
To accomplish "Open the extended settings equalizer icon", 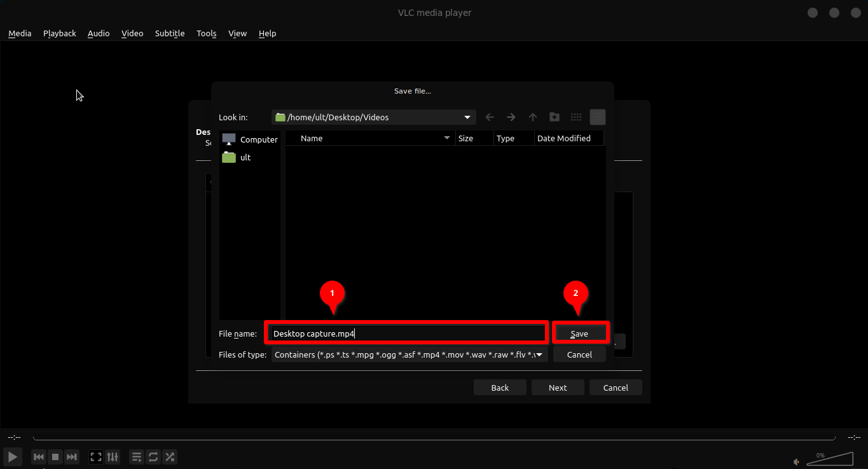I will [x=113, y=457].
